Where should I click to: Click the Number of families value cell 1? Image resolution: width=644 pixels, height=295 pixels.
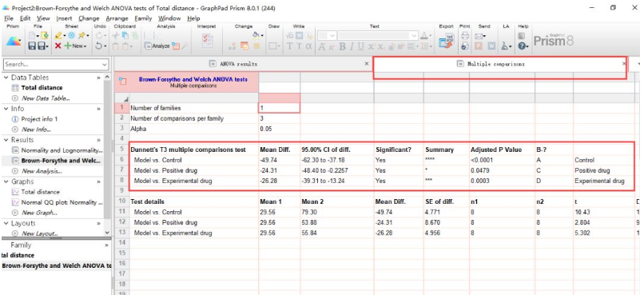click(280, 108)
